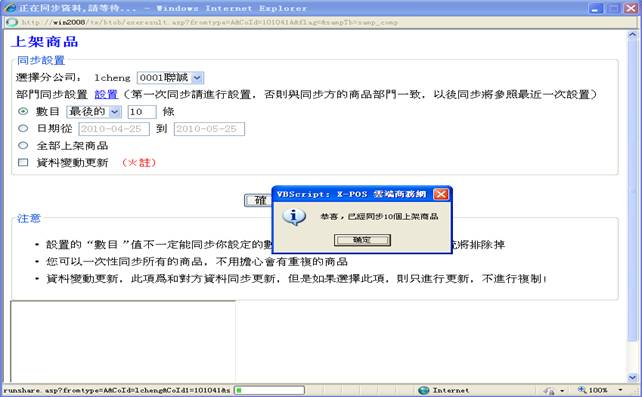Screen dimensions: 642x397
Task: Click the zoom 100% magnifier icon
Action: (582, 390)
